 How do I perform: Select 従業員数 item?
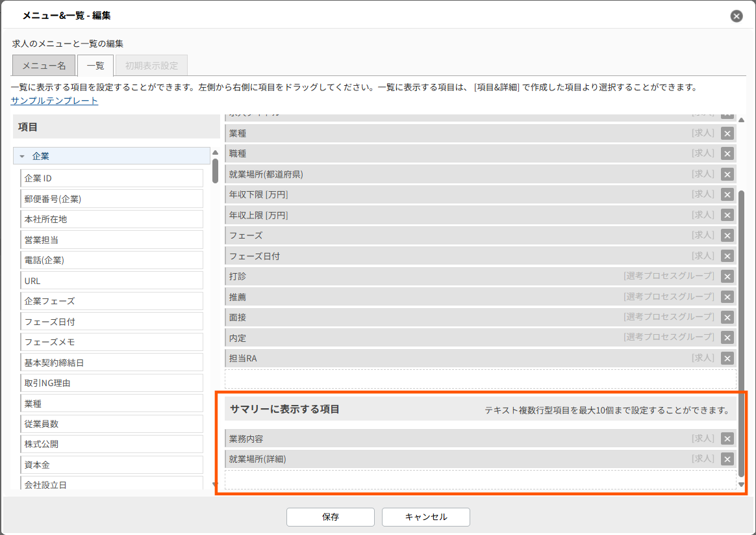112,424
